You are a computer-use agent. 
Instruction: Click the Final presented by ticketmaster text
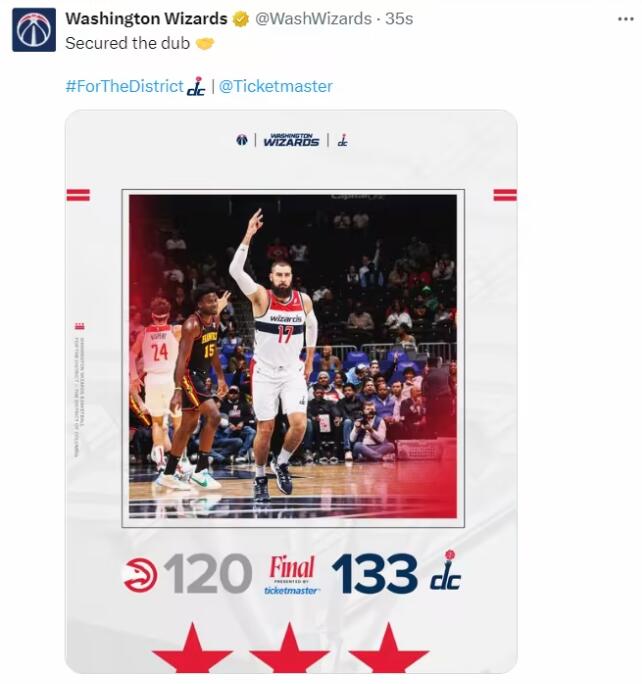[x=291, y=575]
